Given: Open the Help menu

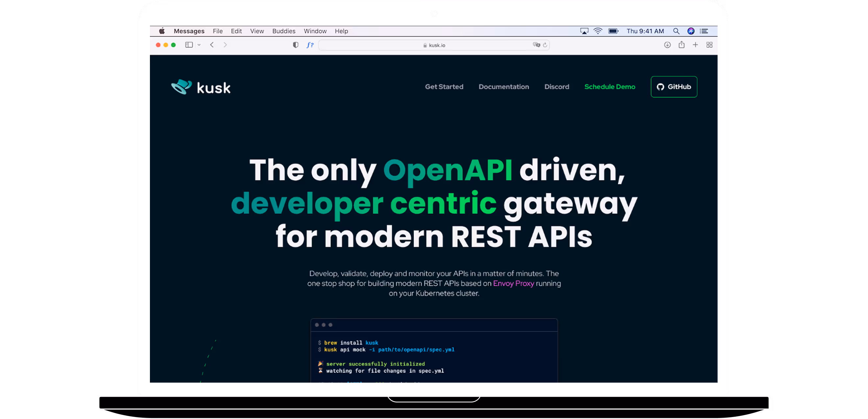Looking at the screenshot, I should [341, 31].
